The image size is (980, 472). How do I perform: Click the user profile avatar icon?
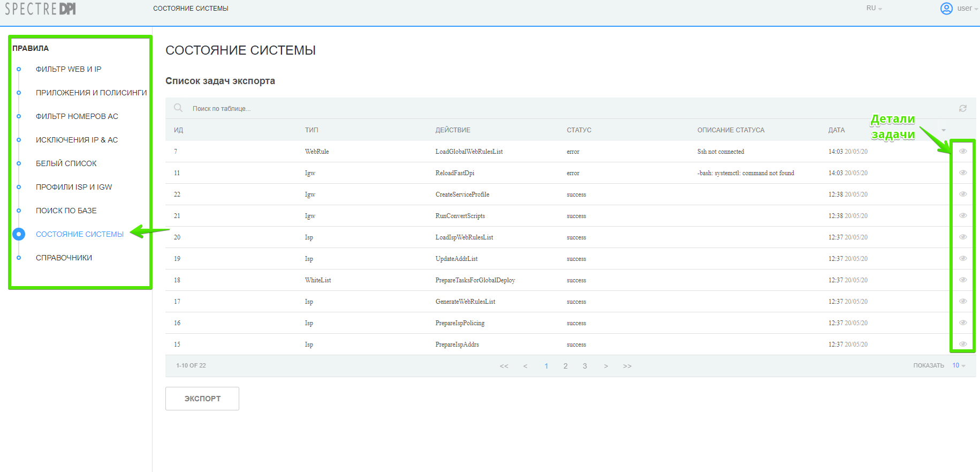pos(946,9)
